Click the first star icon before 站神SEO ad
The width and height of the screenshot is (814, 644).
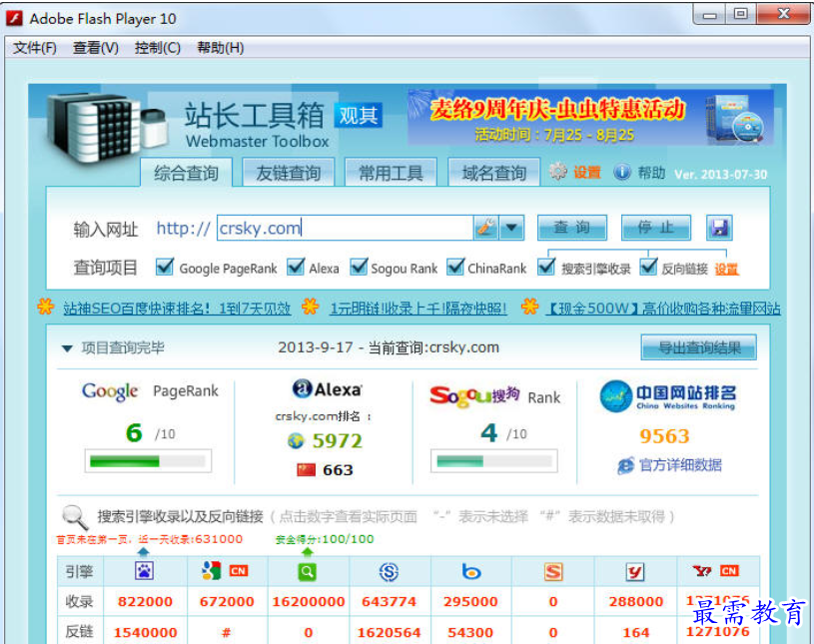[46, 307]
